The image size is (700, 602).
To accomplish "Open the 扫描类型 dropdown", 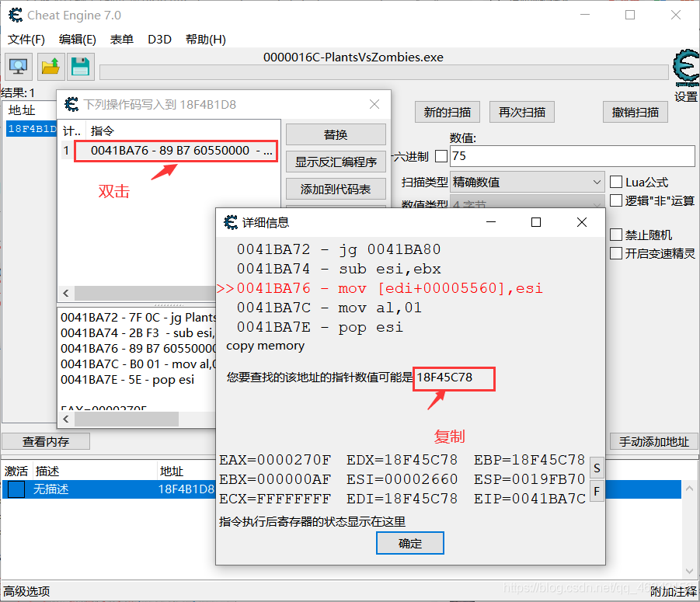I will pyautogui.click(x=527, y=182).
